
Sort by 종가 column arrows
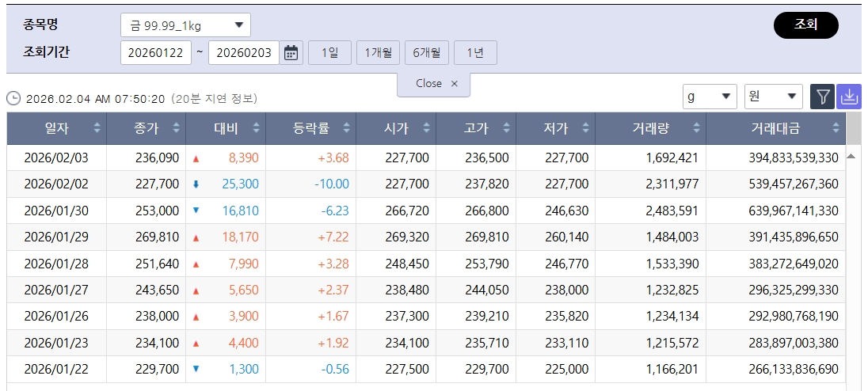(x=177, y=128)
